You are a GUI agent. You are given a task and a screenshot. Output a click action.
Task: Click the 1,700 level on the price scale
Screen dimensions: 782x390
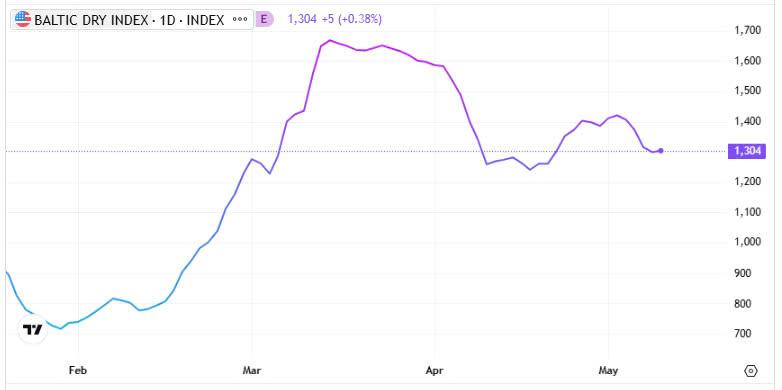[x=747, y=30]
